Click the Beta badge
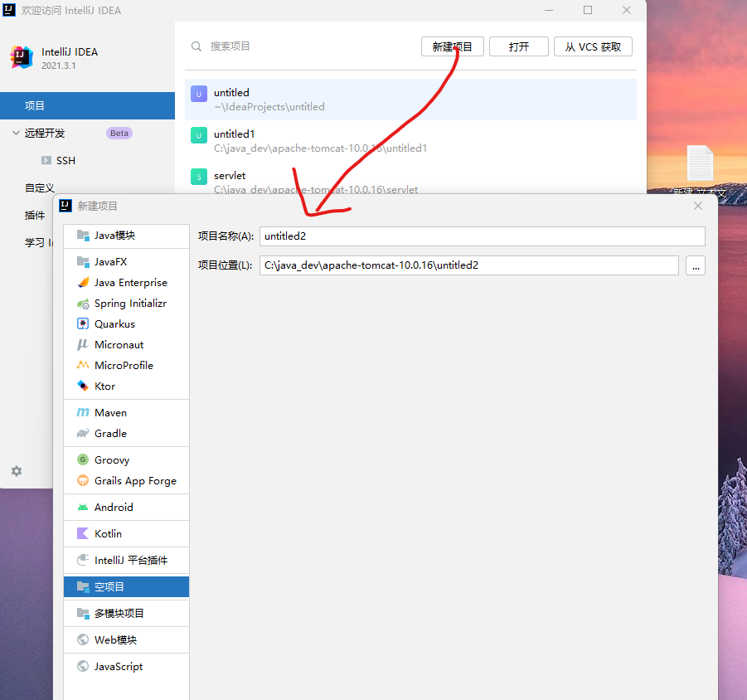747x700 pixels. pyautogui.click(x=119, y=133)
